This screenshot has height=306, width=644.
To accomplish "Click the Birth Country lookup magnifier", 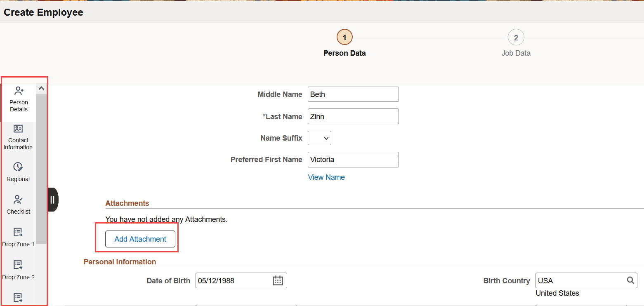I will pyautogui.click(x=630, y=280).
